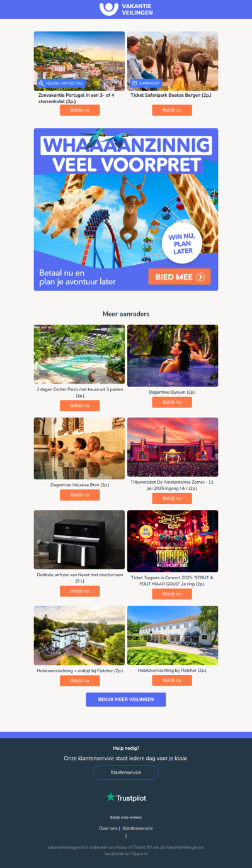Click the outlined Klantenservice button

tap(126, 772)
